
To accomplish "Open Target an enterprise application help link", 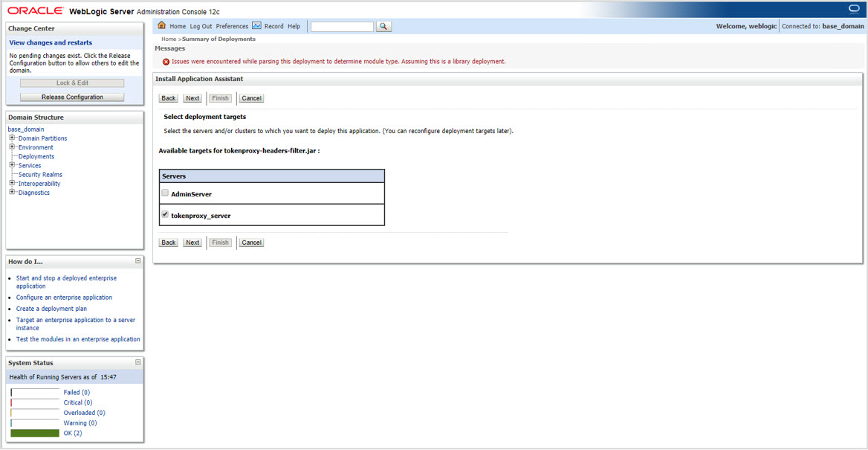I will point(76,324).
